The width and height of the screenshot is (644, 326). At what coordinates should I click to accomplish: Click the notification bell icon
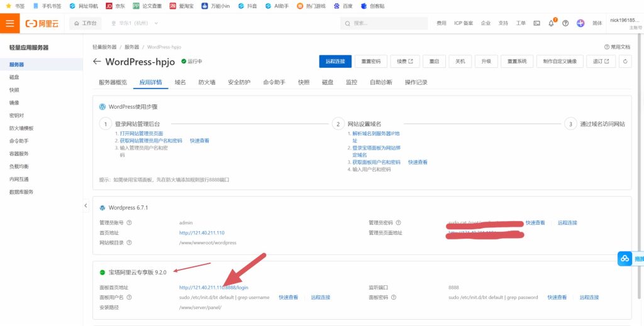(551, 23)
